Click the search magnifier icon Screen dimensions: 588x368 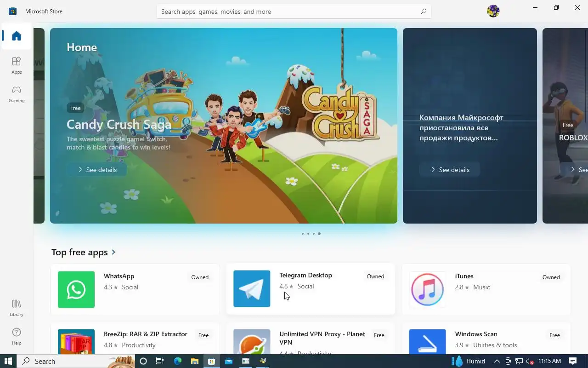pos(424,11)
